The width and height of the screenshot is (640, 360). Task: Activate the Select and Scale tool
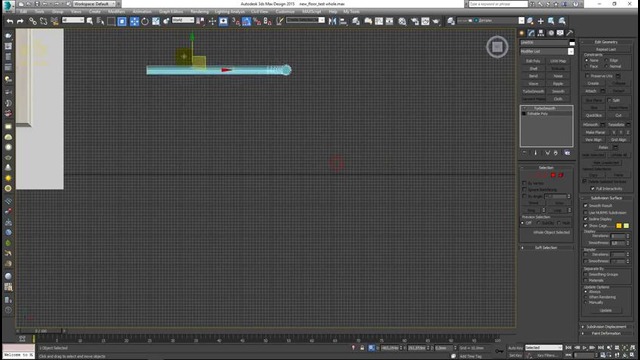[x=156, y=21]
